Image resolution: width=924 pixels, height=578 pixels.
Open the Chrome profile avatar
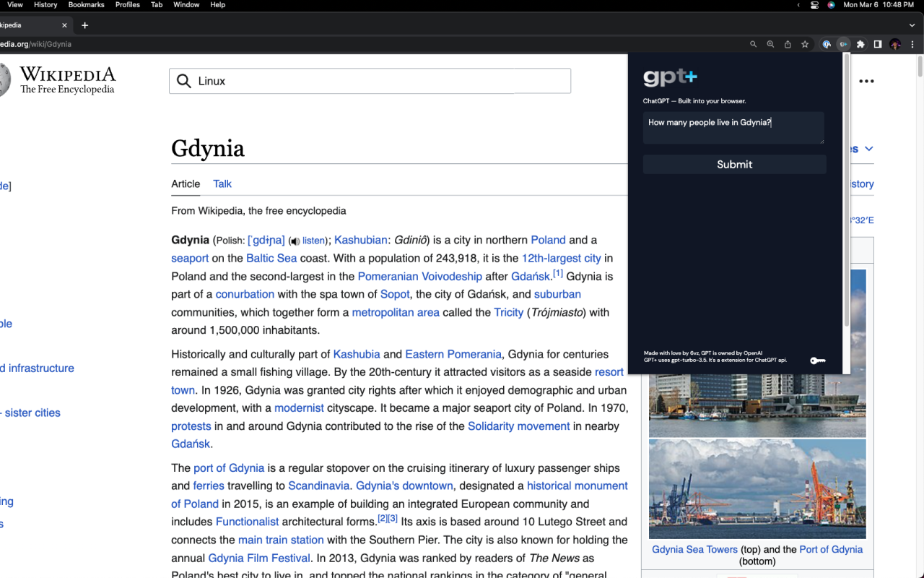[x=895, y=44]
